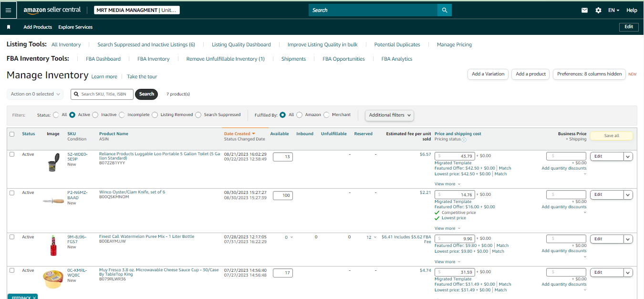Click the search magnifier button in header

(444, 10)
